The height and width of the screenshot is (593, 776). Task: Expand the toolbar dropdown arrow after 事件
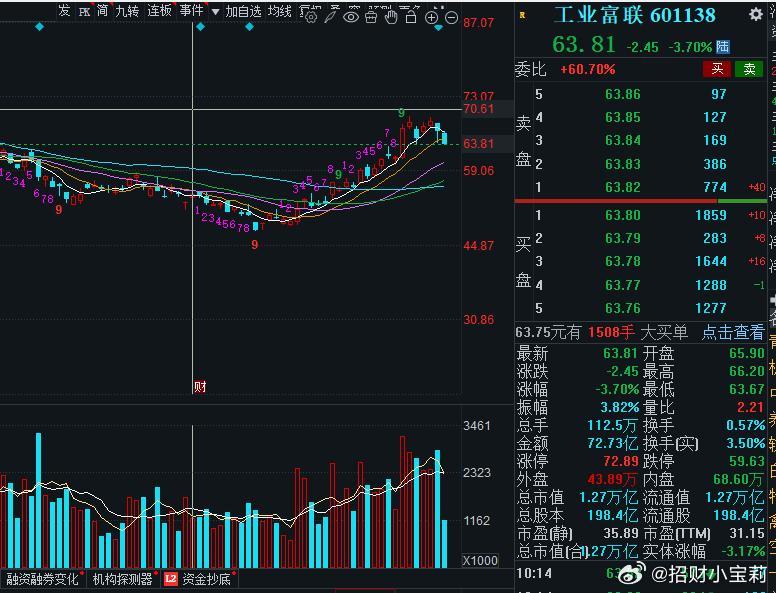(215, 12)
